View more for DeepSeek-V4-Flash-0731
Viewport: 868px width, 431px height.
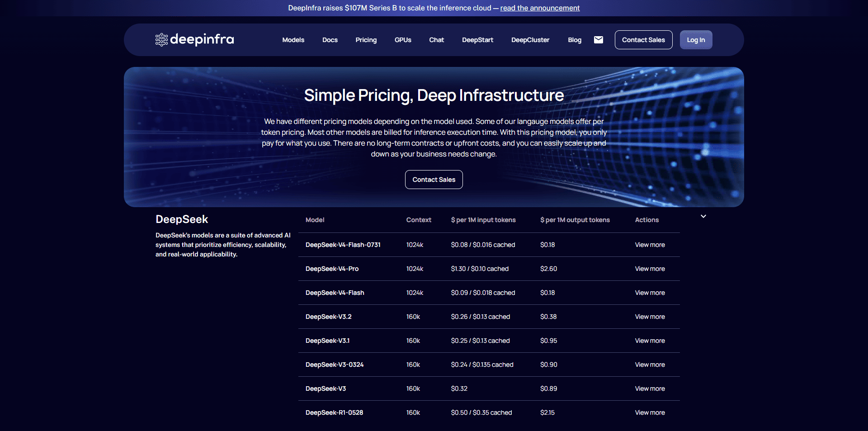point(650,245)
